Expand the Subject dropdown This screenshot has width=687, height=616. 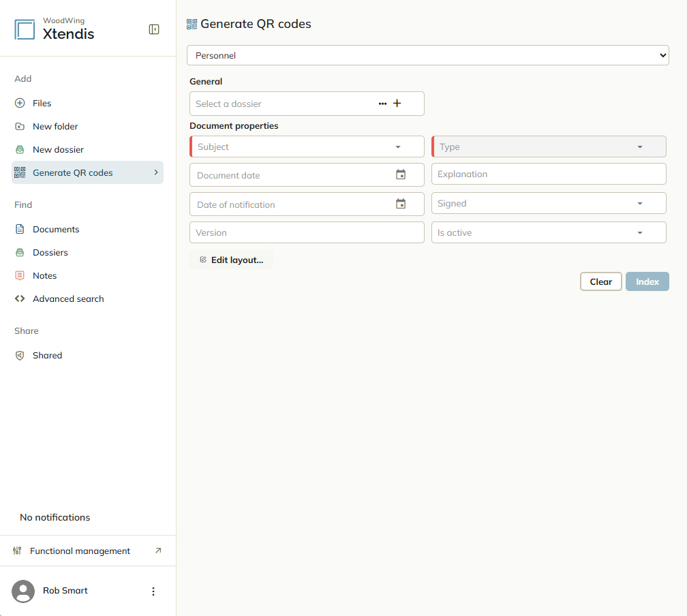(x=307, y=147)
